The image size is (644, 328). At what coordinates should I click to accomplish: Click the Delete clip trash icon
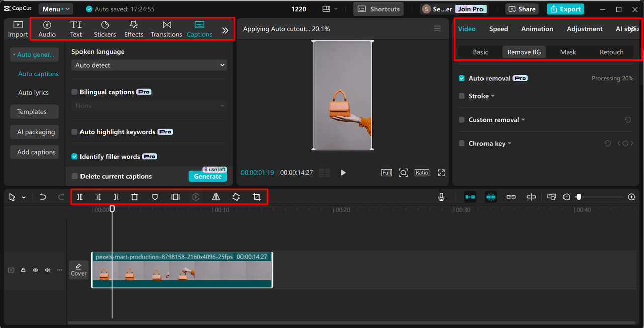pyautogui.click(x=134, y=197)
